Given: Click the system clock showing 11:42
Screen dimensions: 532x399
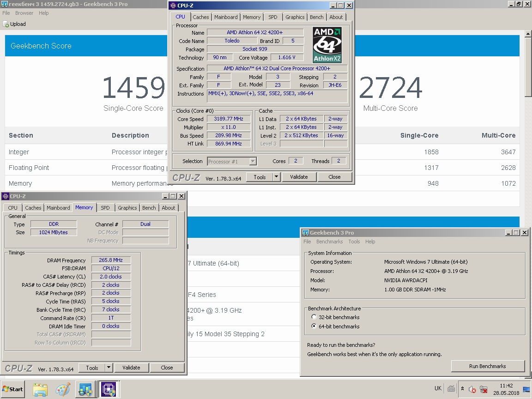Looking at the screenshot, I should pos(506,386).
